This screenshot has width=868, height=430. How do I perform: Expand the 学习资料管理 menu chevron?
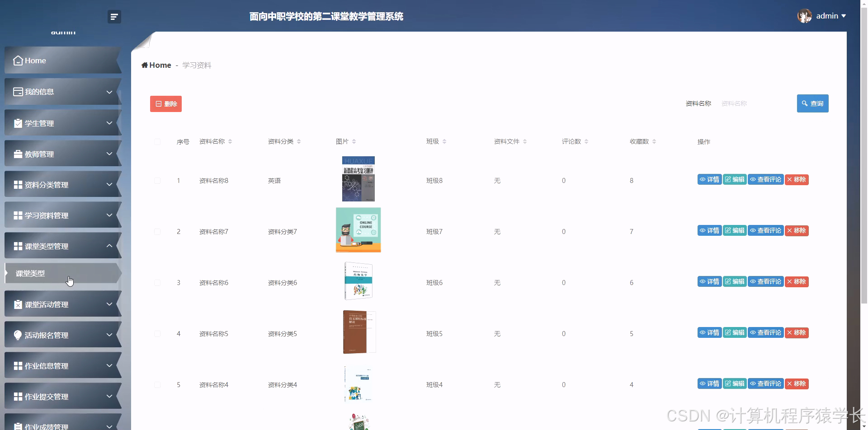click(109, 215)
